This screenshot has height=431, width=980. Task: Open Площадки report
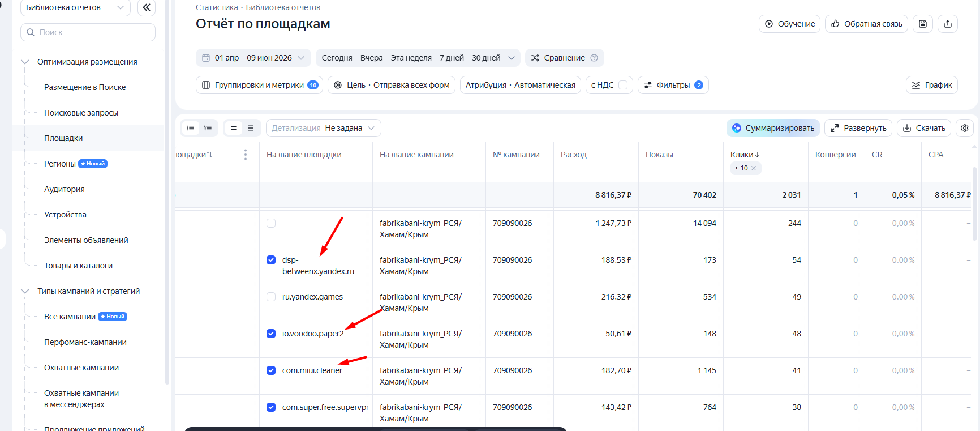(x=63, y=138)
